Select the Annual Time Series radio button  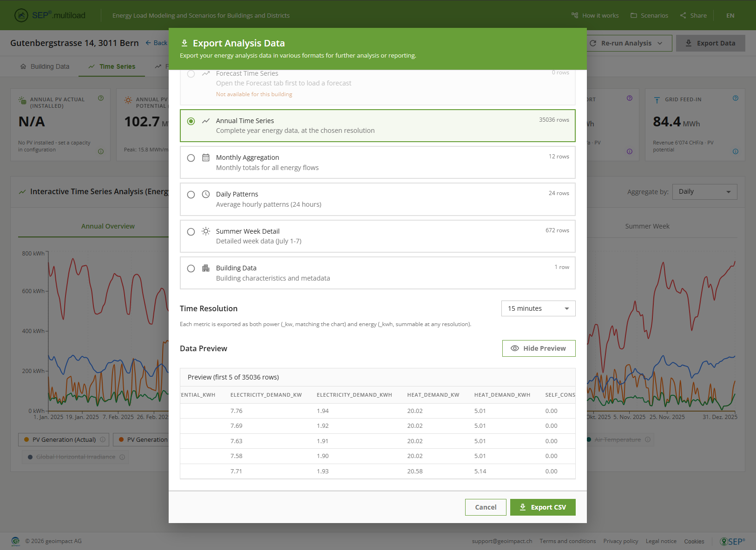191,121
